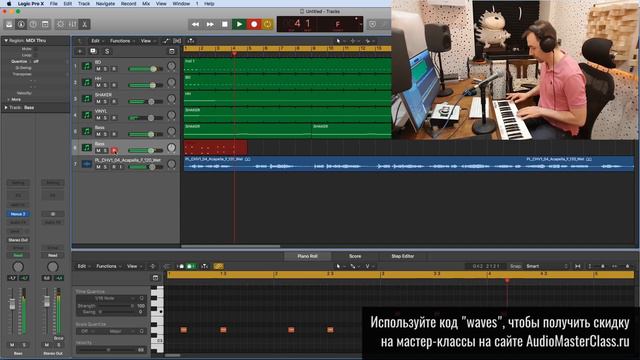Toggle input monitoring on Acapella track
The height and width of the screenshot is (360, 640).
click(x=120, y=167)
